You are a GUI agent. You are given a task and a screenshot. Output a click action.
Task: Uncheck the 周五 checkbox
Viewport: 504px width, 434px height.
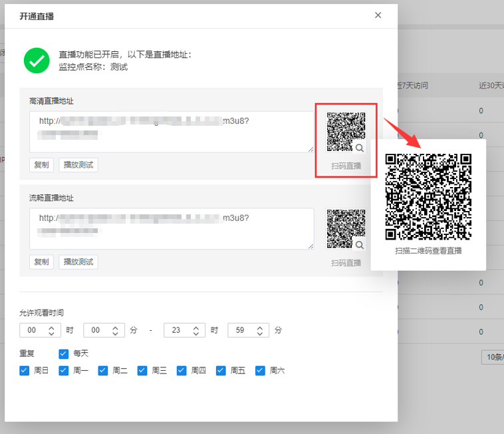click(221, 371)
